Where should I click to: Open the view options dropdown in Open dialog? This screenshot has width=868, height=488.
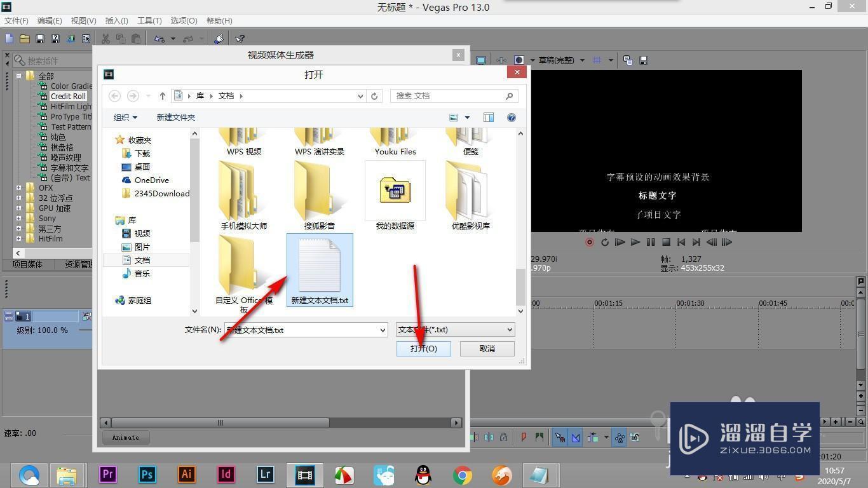(467, 118)
